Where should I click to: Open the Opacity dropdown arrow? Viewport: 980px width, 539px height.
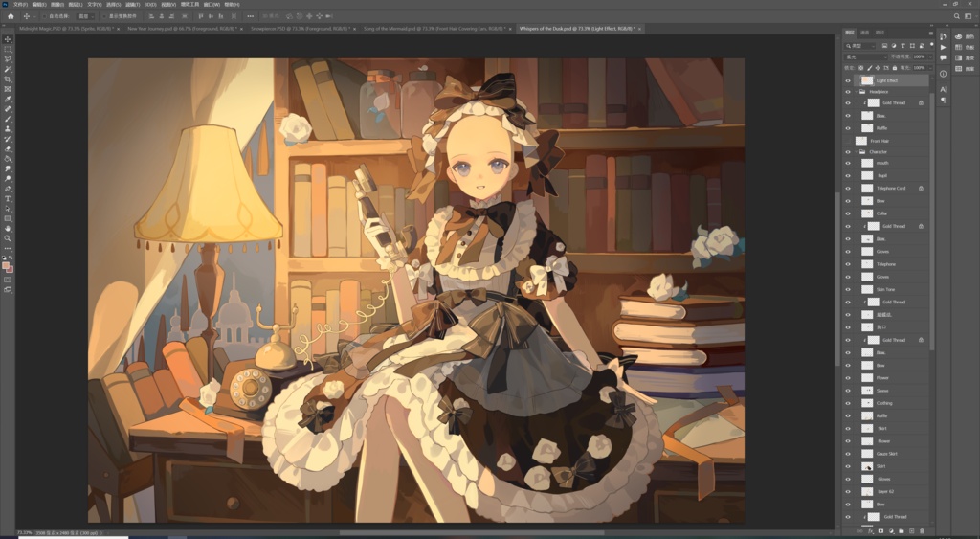(x=930, y=56)
